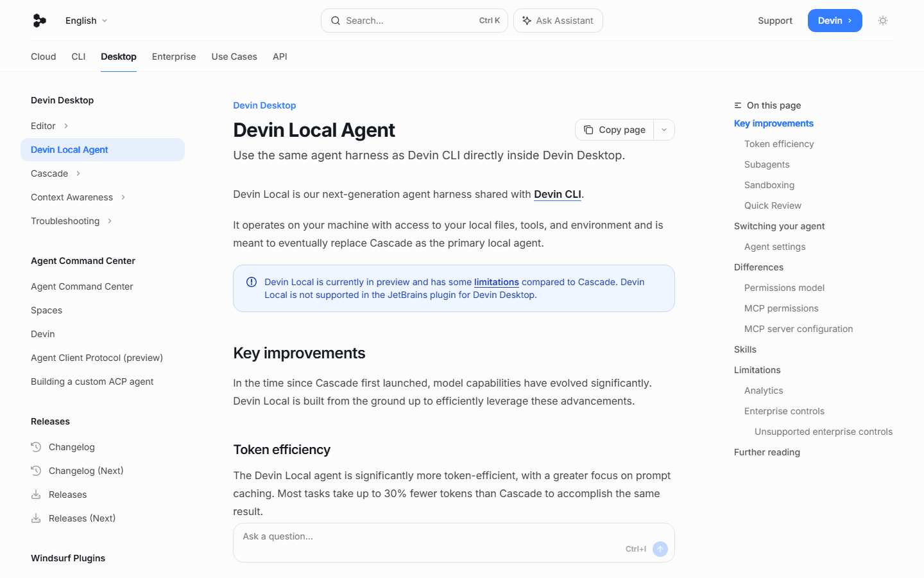
Task: Focus the Search field
Action: tap(415, 21)
